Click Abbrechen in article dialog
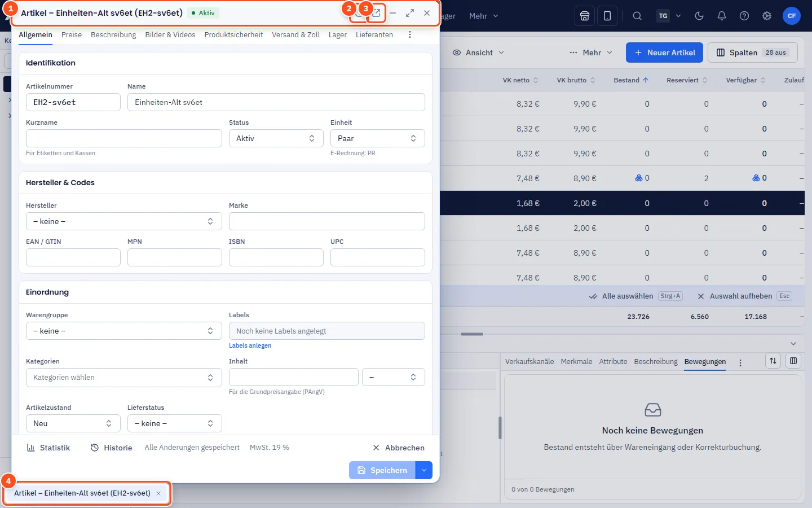Viewport: 812px width, 508px height. (399, 448)
